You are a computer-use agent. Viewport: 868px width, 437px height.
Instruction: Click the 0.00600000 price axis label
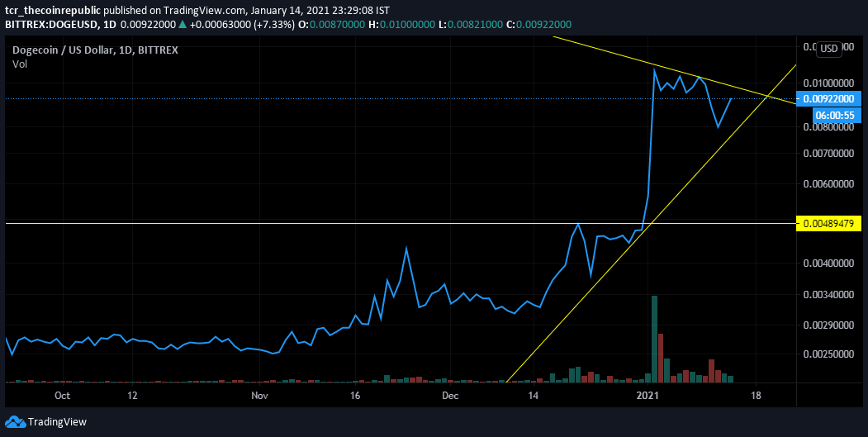click(x=828, y=183)
